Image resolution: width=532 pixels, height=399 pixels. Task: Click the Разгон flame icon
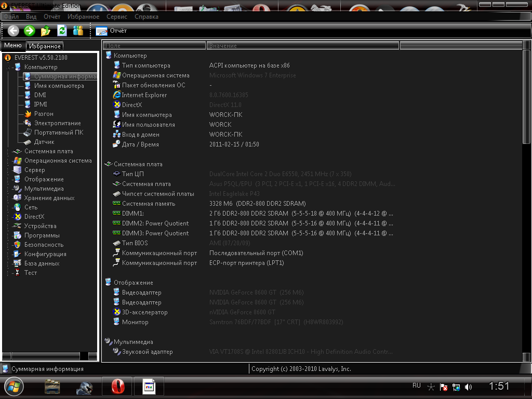(28, 114)
